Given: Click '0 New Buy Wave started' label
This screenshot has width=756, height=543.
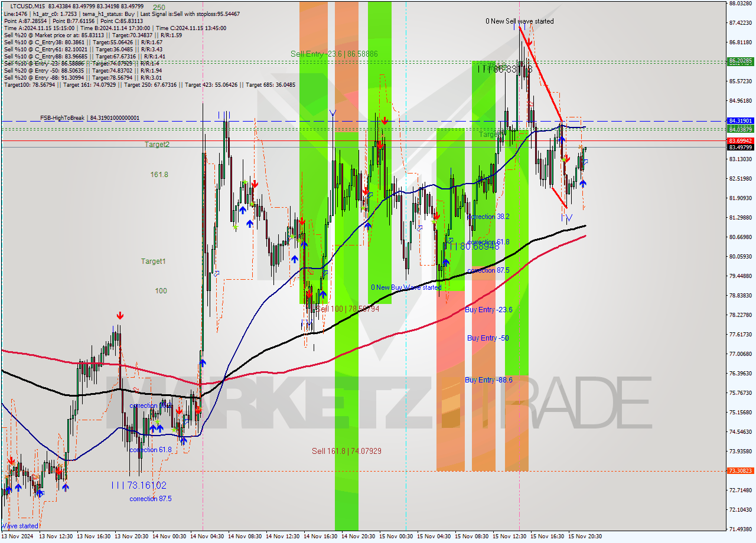Looking at the screenshot, I should click(x=406, y=287).
